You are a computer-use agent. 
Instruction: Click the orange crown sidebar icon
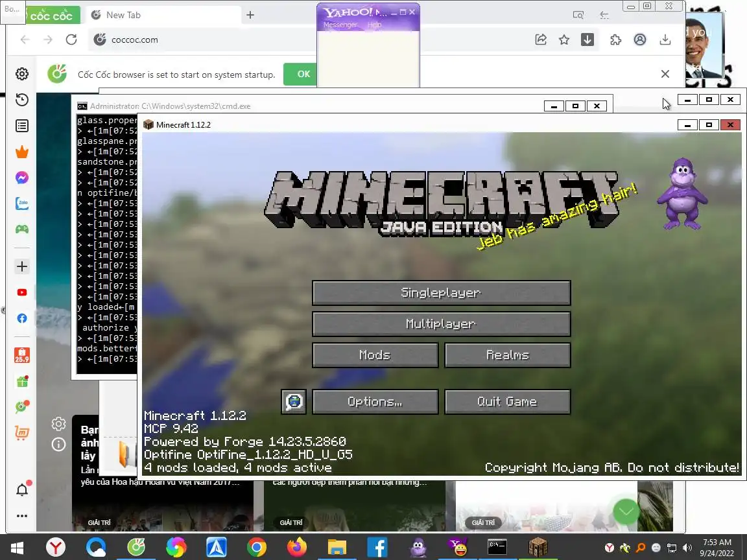[x=22, y=152]
